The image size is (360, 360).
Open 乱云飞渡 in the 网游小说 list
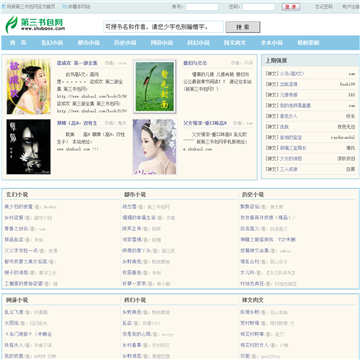[x=14, y=312]
